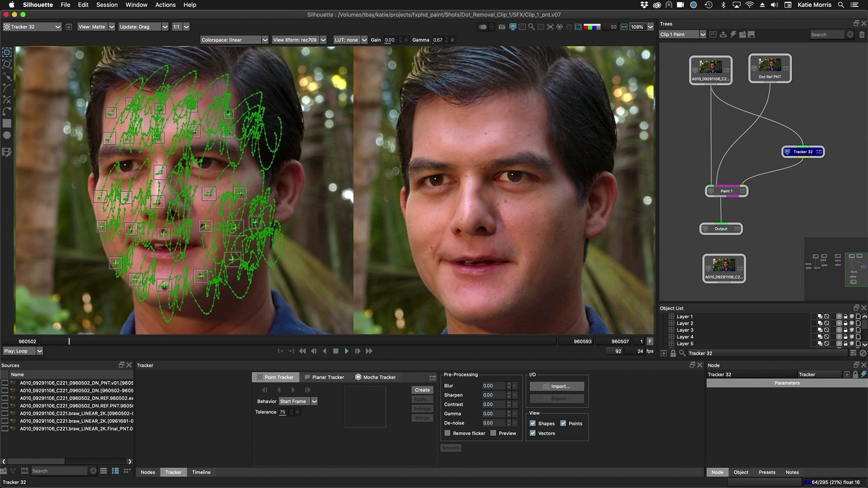Screen dimensions: 868x488
Task: Click the lightning bolt icon in Trees toolbar
Action: click(733, 35)
